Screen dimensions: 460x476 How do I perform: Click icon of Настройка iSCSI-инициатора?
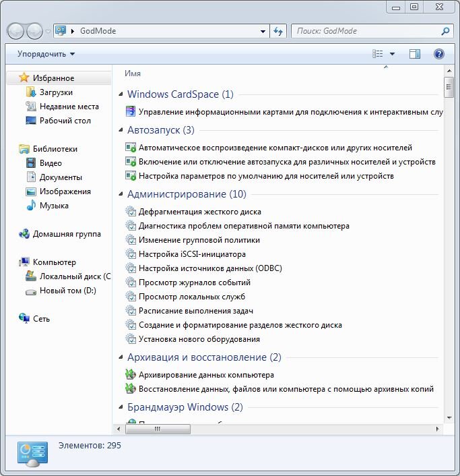[131, 254]
